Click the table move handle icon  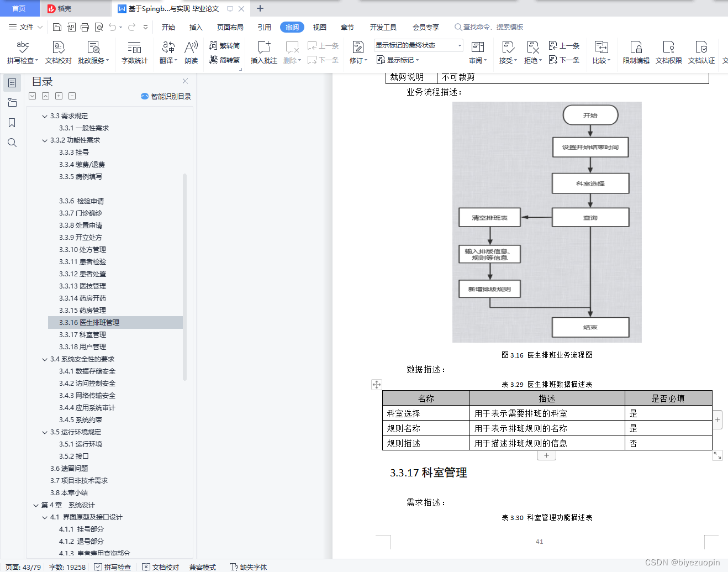point(377,385)
